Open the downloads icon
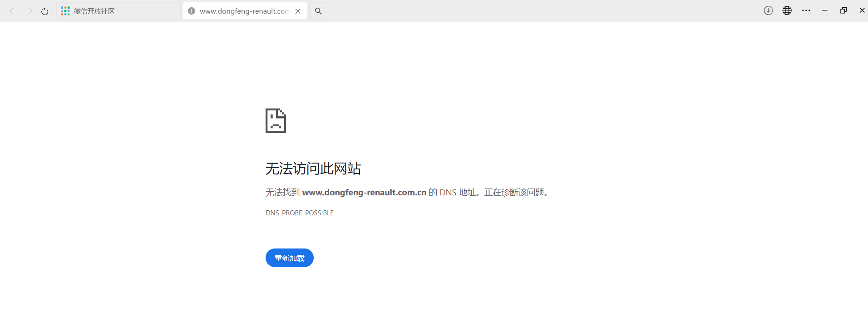 768,10
